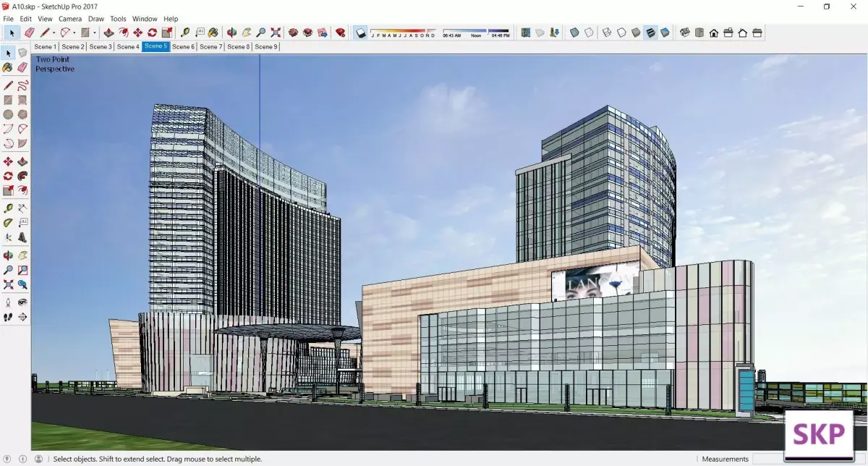The width and height of the screenshot is (868, 466).
Task: Enable the Wireframe face style
Action: [x=607, y=33]
